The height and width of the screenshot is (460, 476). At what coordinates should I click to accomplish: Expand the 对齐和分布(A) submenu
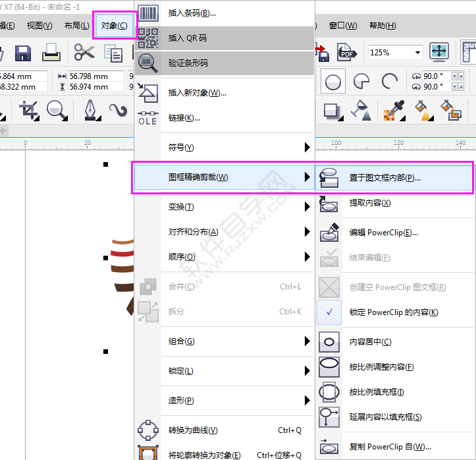click(224, 232)
